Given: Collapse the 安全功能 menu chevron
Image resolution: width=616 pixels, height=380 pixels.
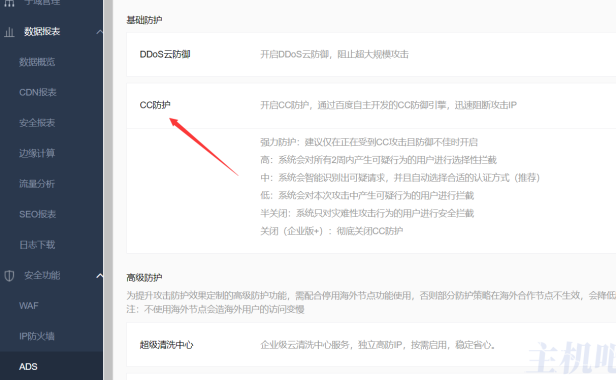Looking at the screenshot, I should coord(99,275).
